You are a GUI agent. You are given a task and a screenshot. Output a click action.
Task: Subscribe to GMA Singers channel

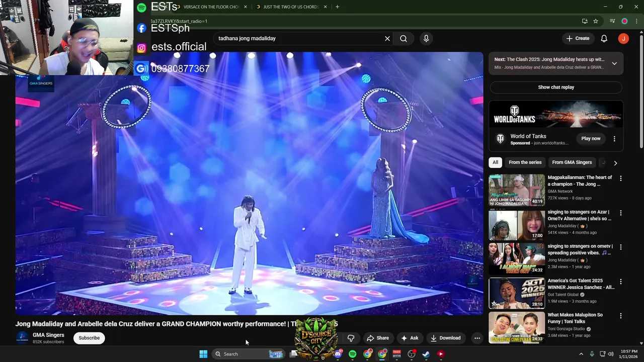[89, 338]
